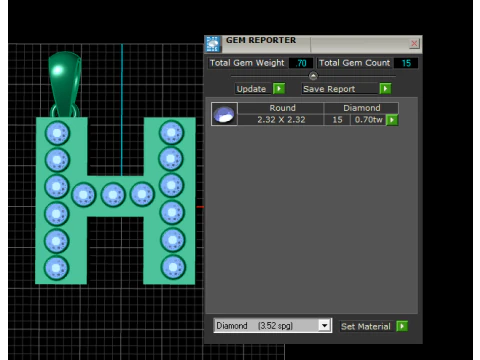Screen dimensions: 480x360
Task: Click the Total Gem Count label
Action: point(354,63)
